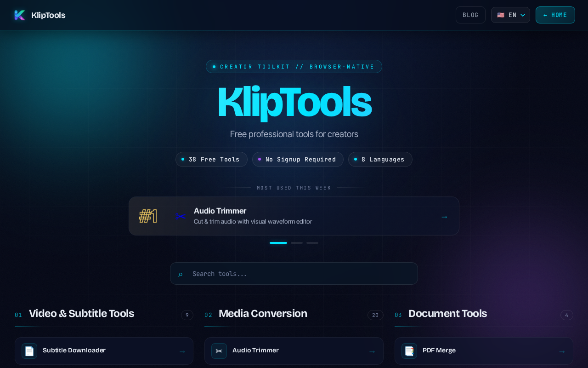This screenshot has height=368, width=588.
Task: Click the 8 Languages badge
Action: tap(380, 160)
